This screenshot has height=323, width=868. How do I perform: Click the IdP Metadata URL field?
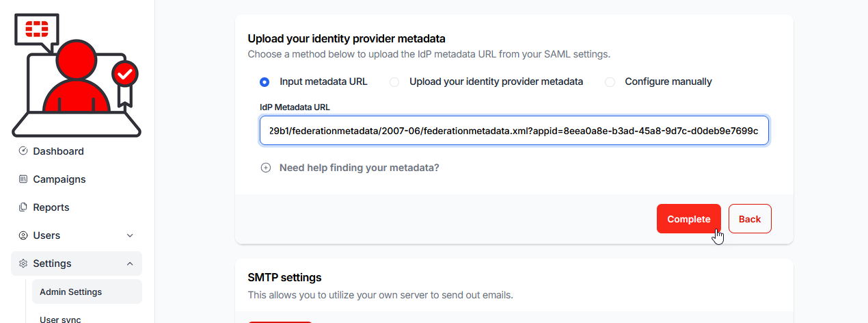pos(514,130)
